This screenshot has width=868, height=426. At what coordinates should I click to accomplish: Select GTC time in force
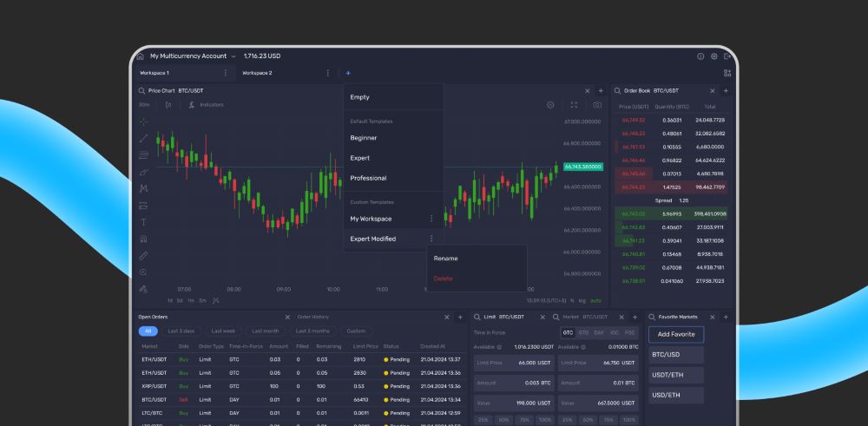(x=568, y=332)
